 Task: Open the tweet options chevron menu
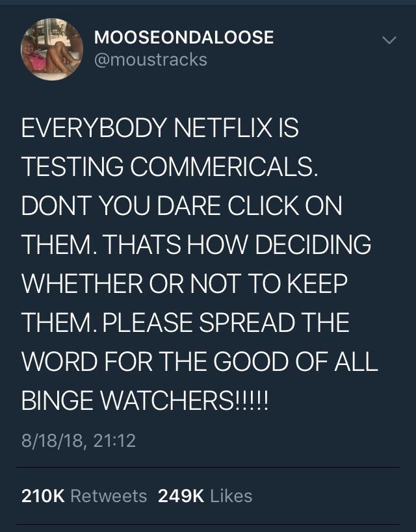[x=389, y=40]
